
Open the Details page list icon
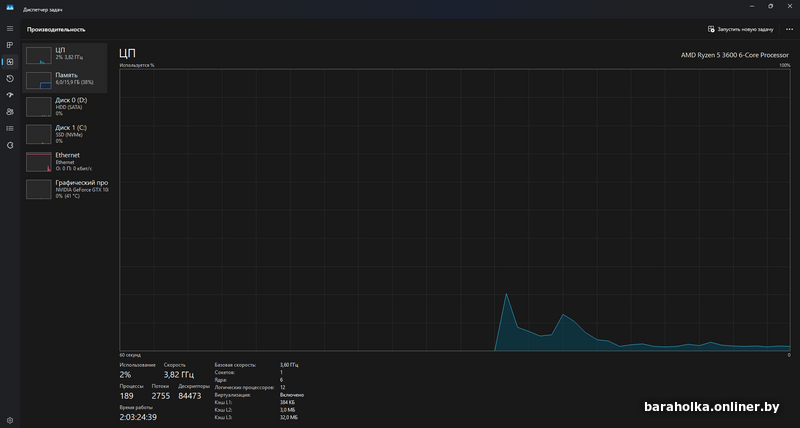click(x=10, y=129)
